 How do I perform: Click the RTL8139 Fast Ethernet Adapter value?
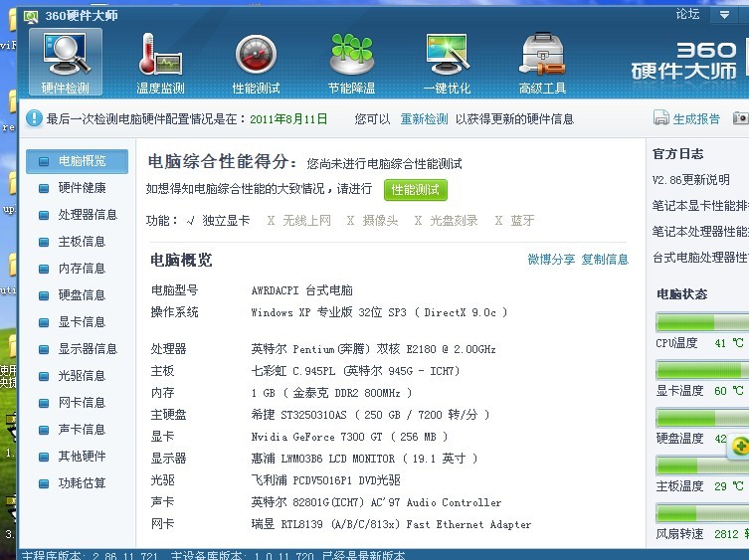391,524
